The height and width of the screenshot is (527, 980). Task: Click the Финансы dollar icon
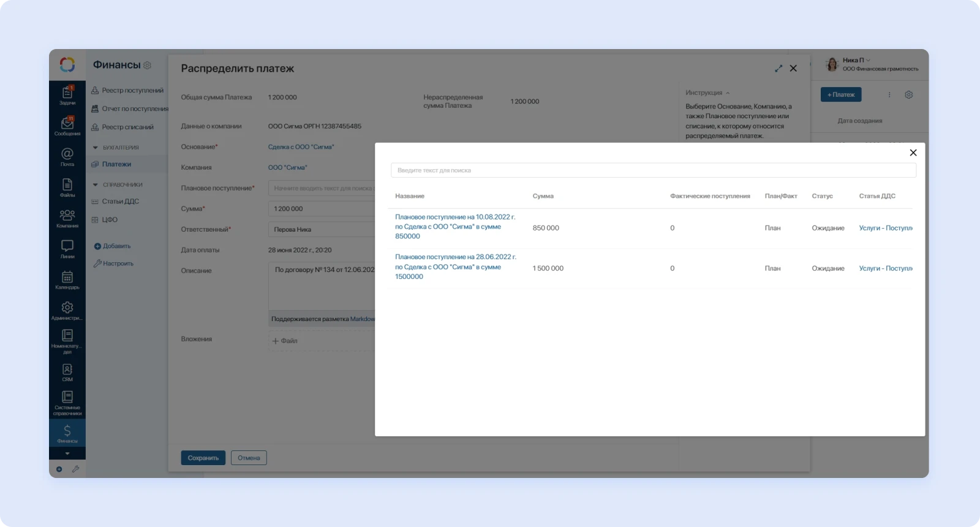(x=67, y=433)
